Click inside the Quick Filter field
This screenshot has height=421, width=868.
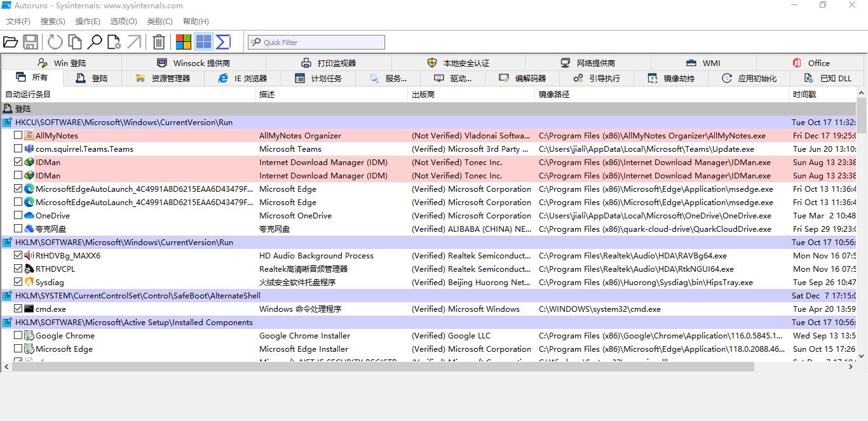(316, 43)
